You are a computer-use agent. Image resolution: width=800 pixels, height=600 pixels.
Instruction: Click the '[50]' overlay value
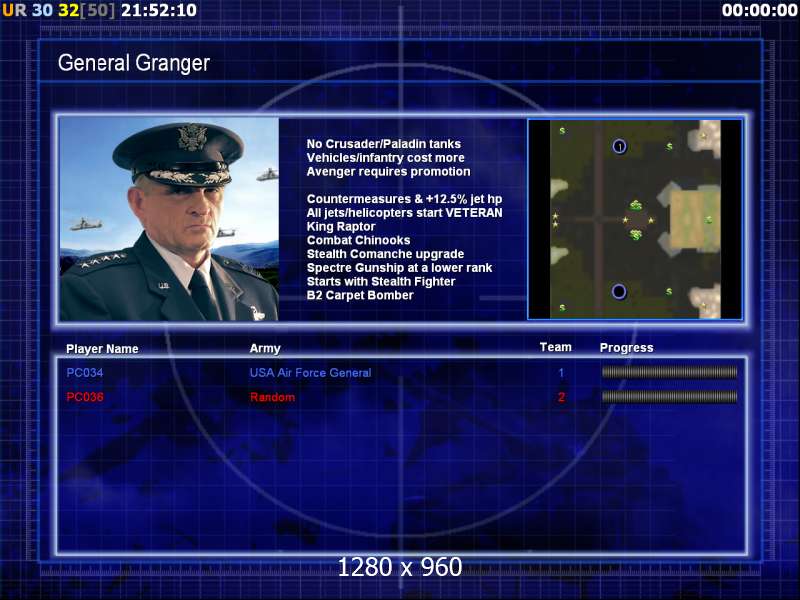pos(97,10)
